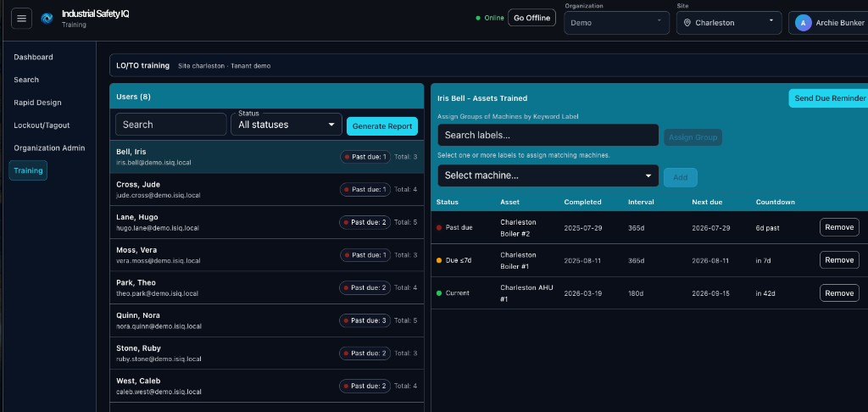The image size is (868, 412).
Task: Open the Organization Demo dropdown
Action: point(616,23)
